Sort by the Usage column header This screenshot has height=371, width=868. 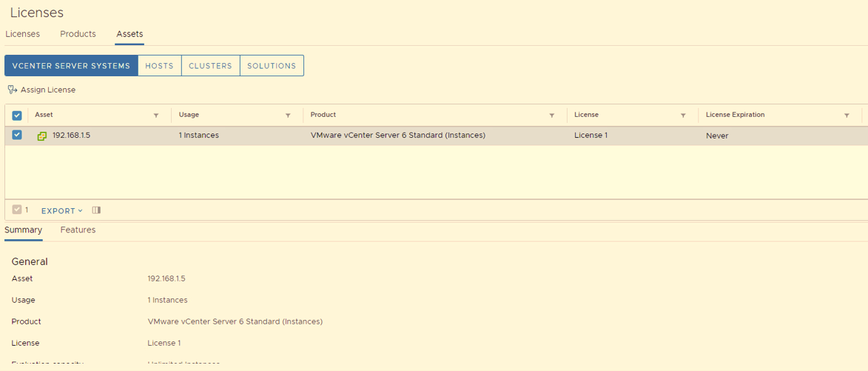pos(189,115)
